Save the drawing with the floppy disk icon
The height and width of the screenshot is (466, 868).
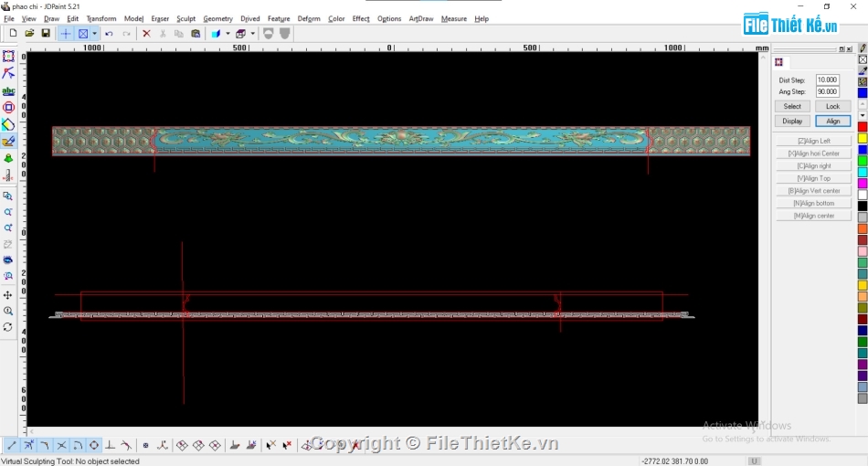pyautogui.click(x=46, y=33)
